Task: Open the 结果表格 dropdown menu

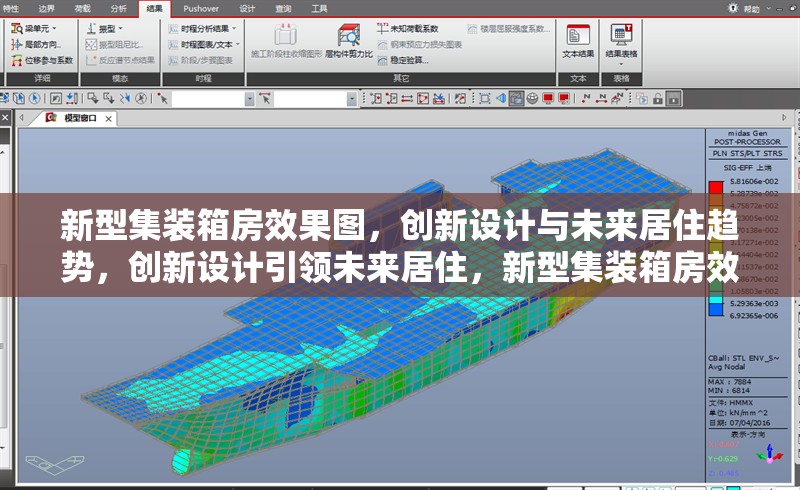Action: (x=622, y=54)
